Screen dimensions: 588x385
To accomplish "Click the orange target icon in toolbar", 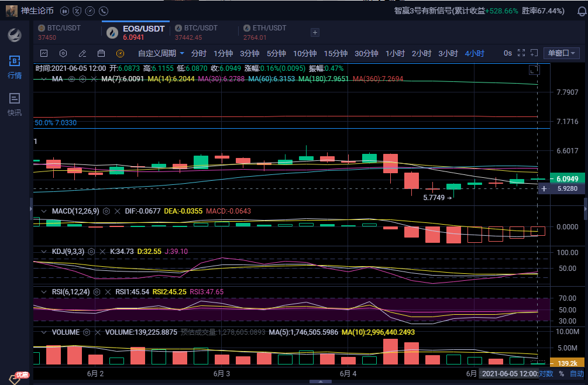I will click(x=120, y=54).
